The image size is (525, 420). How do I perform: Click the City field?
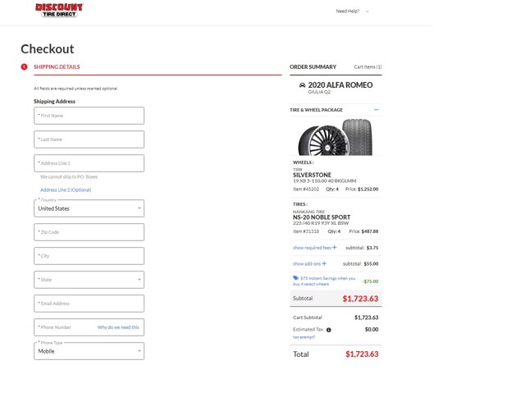pyautogui.click(x=89, y=256)
